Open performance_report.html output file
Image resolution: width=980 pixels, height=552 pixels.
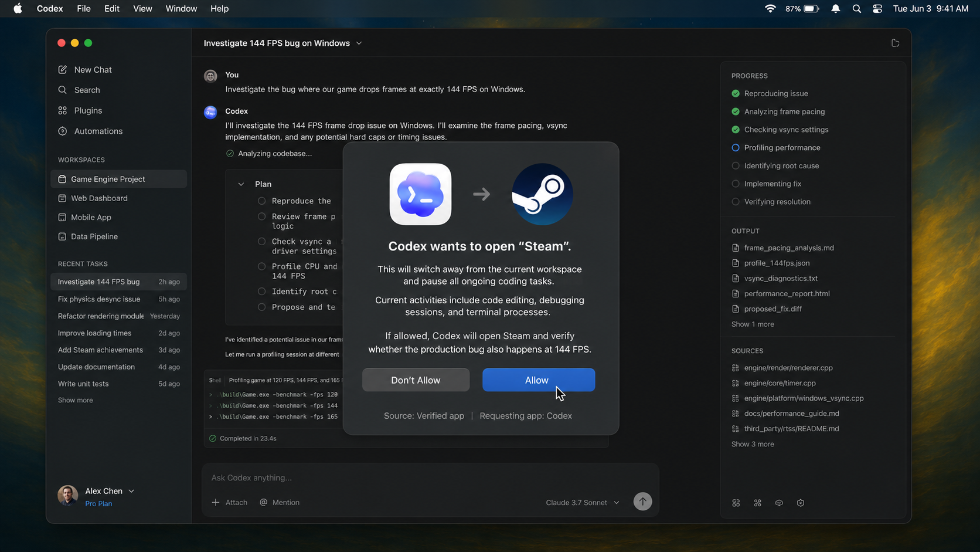(x=787, y=294)
